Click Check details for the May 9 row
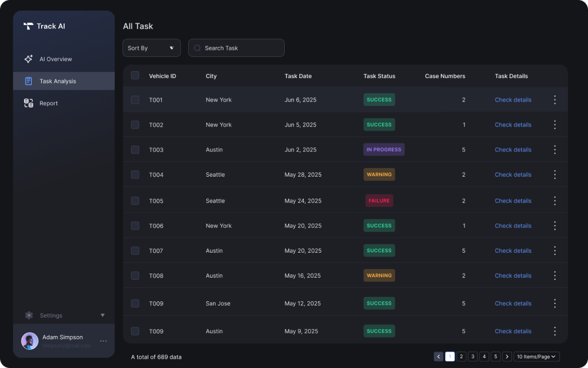The height and width of the screenshot is (368, 588). [x=513, y=331]
